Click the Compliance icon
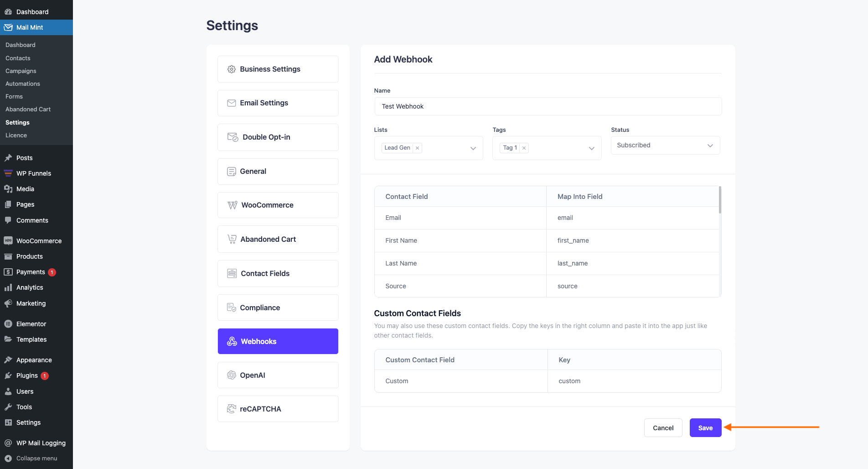Image resolution: width=868 pixels, height=469 pixels. (x=232, y=307)
